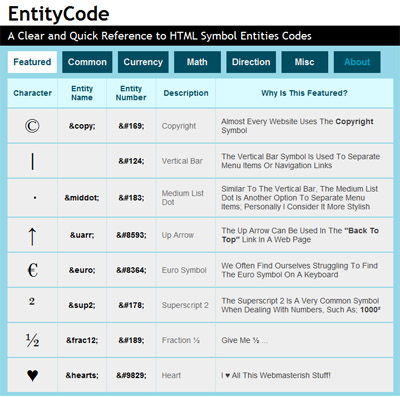This screenshot has height=397, width=400.
Task: Click the vertical bar character
Action: pyautogui.click(x=32, y=162)
